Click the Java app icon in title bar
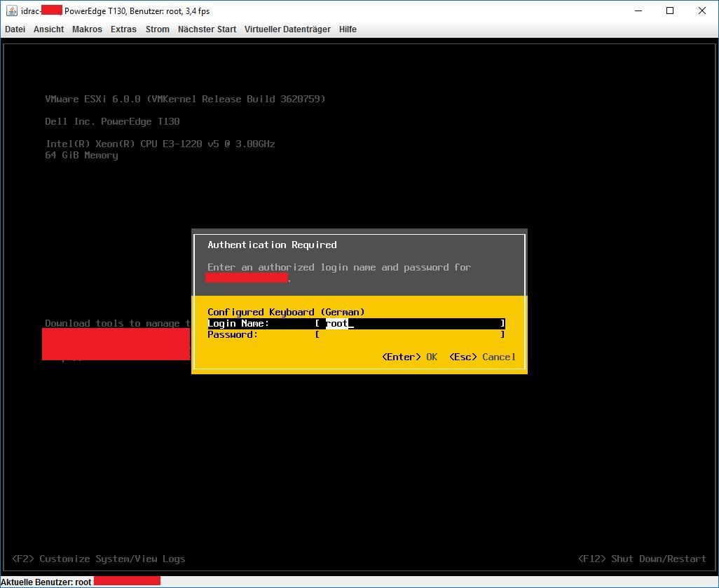Image resolution: width=719 pixels, height=588 pixels. point(11,11)
